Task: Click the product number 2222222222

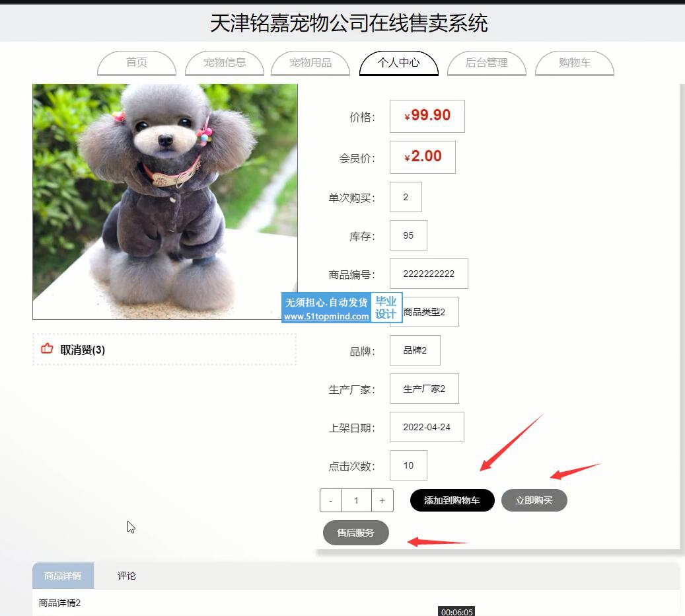Action: click(x=429, y=274)
